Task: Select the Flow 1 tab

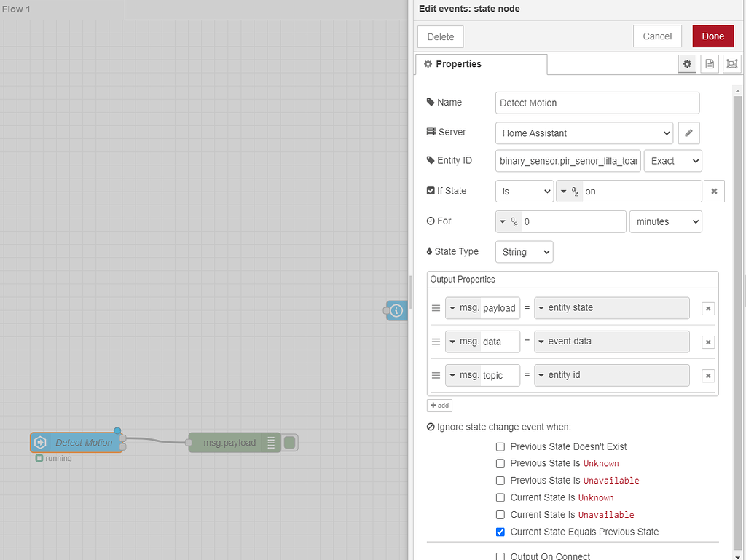Action: click(x=16, y=9)
